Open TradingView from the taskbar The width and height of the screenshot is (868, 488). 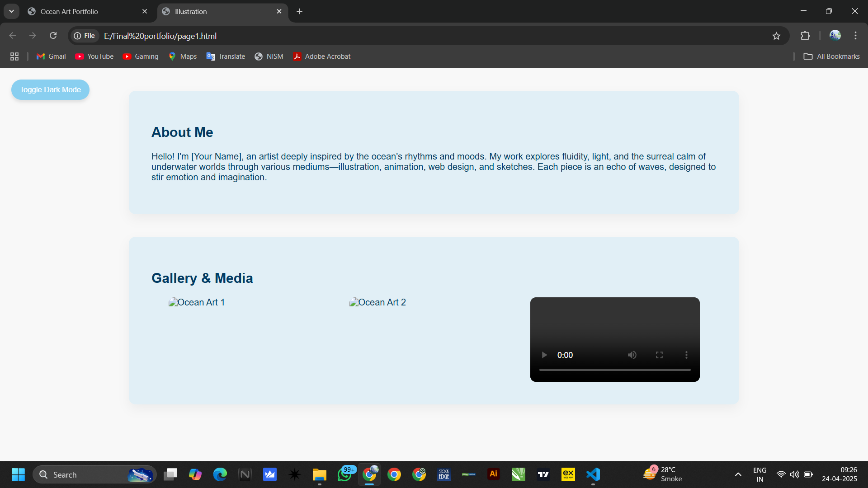[543, 474]
